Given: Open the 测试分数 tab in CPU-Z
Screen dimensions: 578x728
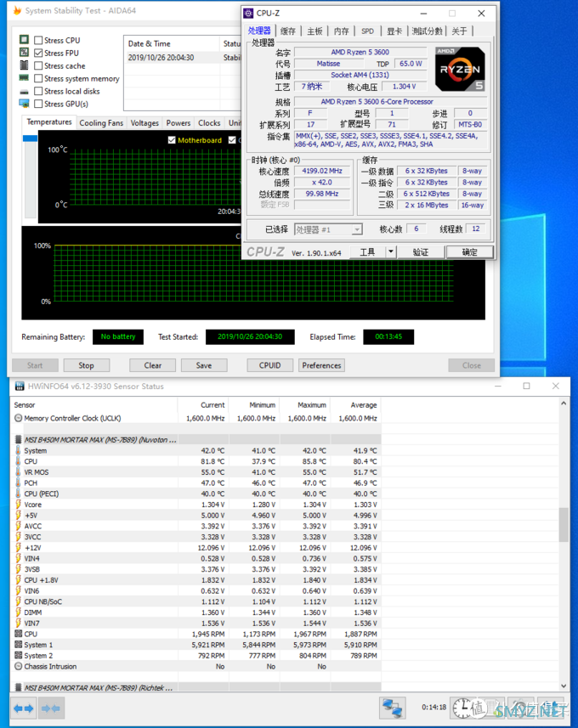Looking at the screenshot, I should 428,31.
